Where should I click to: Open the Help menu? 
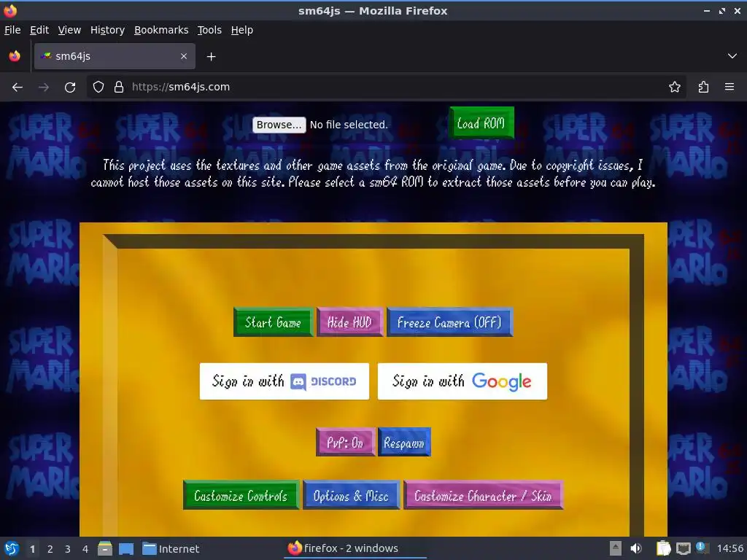[242, 30]
